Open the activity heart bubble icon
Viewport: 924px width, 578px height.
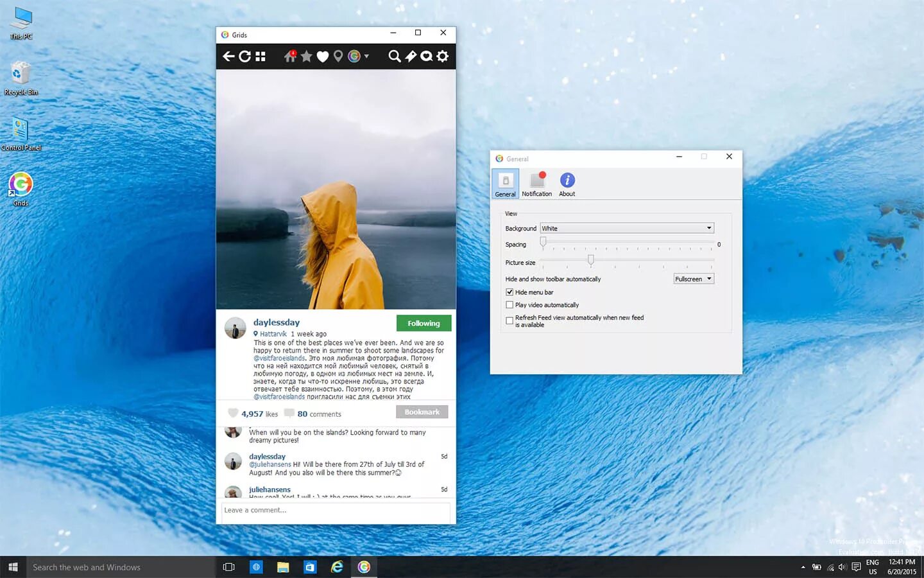[x=426, y=57]
